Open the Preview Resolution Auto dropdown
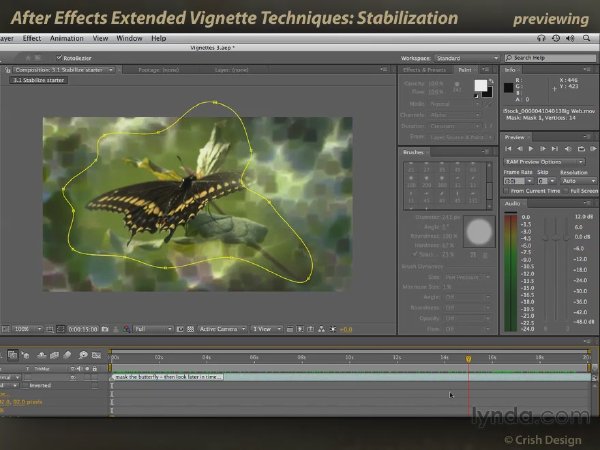 point(579,181)
